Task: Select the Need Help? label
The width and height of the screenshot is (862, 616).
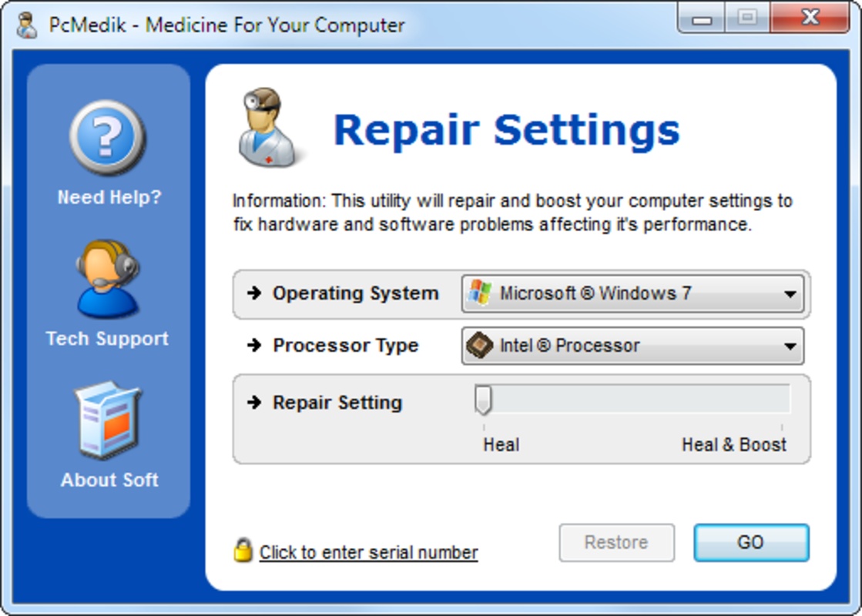Action: pyautogui.click(x=109, y=196)
